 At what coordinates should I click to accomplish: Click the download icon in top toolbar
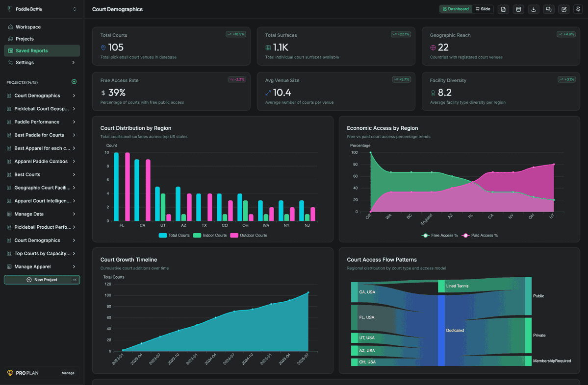click(534, 9)
